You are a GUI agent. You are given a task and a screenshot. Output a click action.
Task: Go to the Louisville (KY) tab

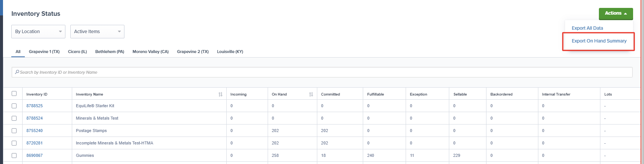[x=230, y=52]
